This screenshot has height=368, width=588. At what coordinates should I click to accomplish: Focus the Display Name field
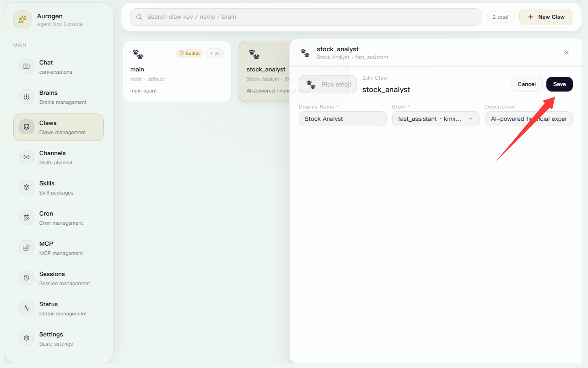pos(343,119)
